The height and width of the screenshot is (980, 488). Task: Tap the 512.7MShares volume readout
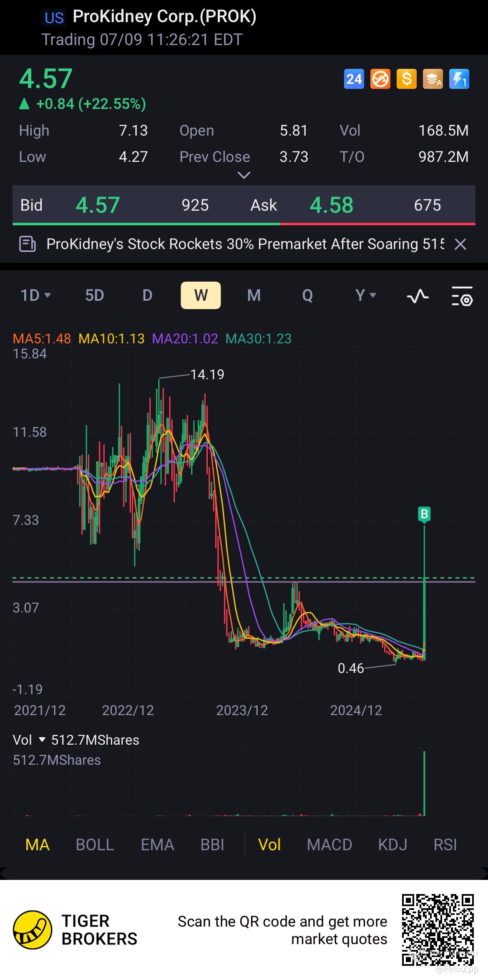pos(95,740)
